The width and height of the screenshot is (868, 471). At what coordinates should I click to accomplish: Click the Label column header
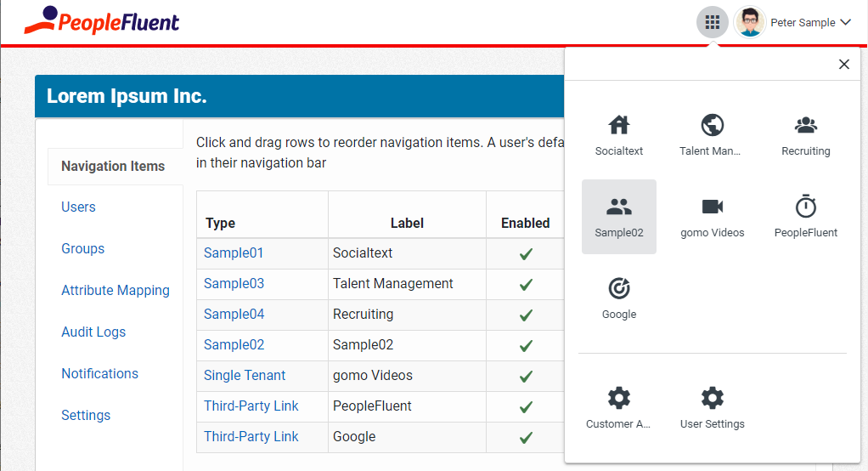(x=407, y=224)
